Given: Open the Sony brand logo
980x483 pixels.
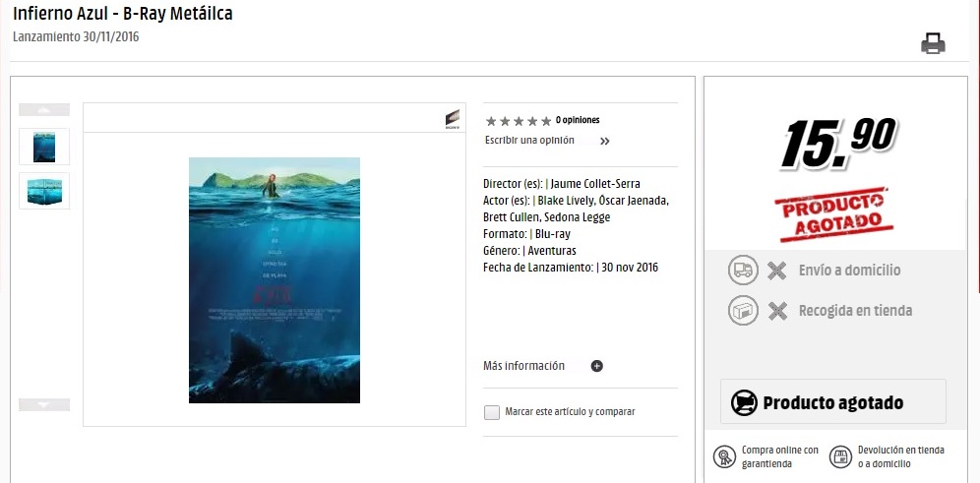Looking at the screenshot, I should [453, 119].
